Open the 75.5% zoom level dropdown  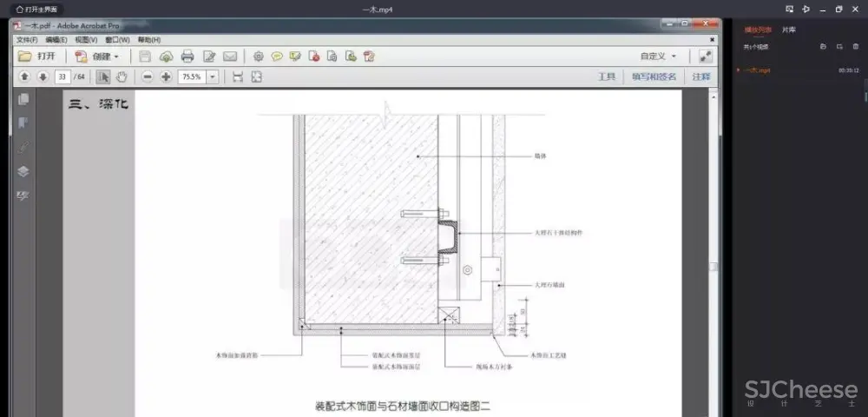[x=212, y=76]
